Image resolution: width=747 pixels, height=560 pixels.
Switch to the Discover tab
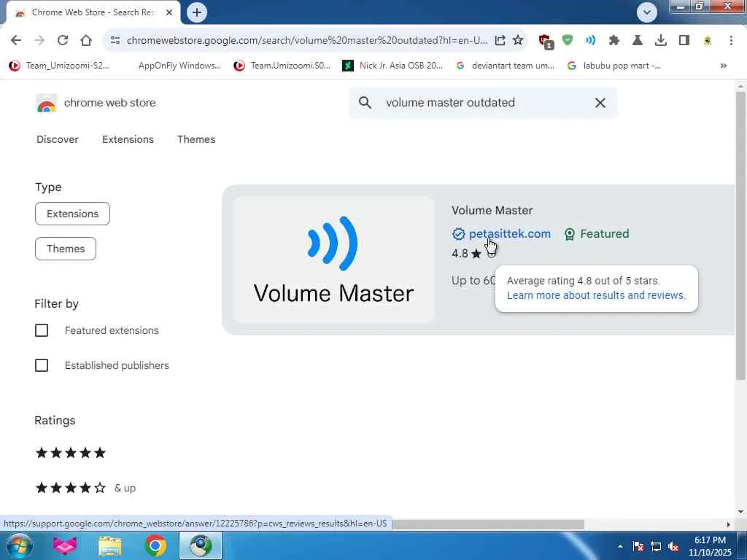pos(57,139)
